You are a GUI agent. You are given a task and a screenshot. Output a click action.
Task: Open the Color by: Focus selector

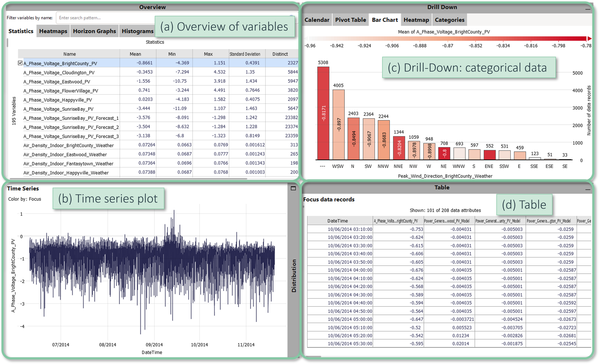coord(25,199)
